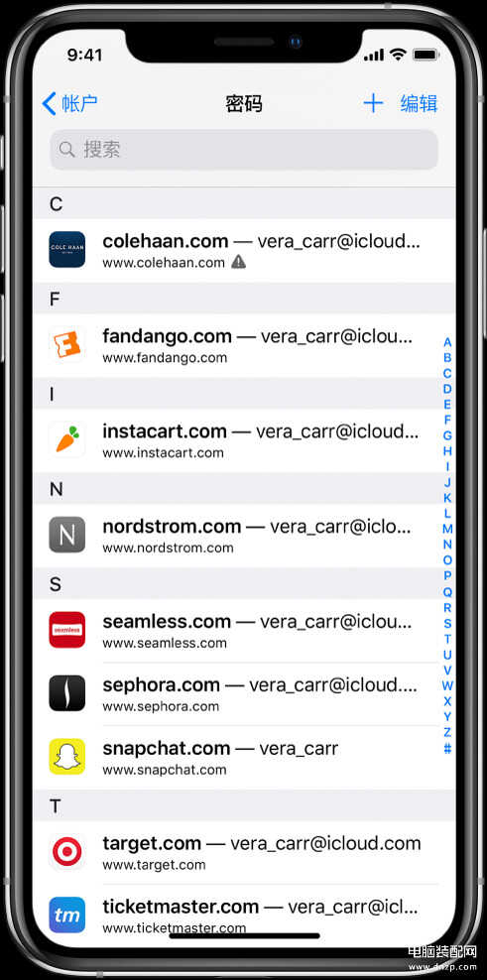
Task: Tap the Instacart carrot icon
Action: 66,439
